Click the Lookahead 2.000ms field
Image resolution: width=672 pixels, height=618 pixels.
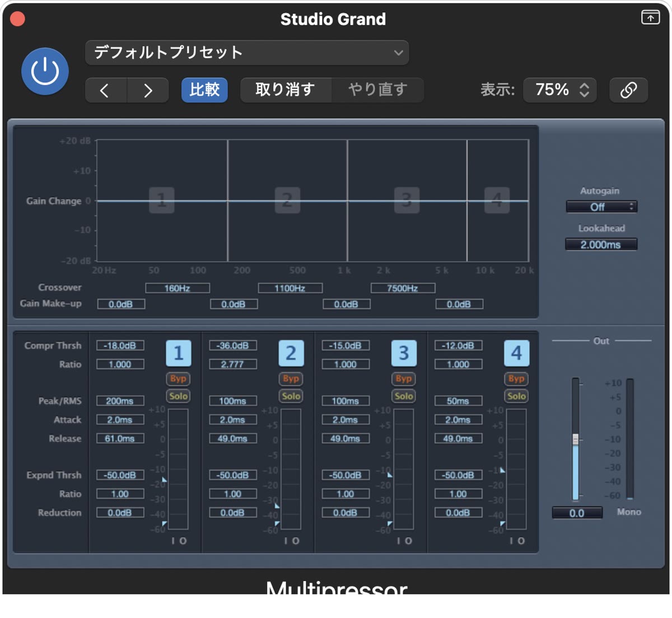click(x=601, y=245)
